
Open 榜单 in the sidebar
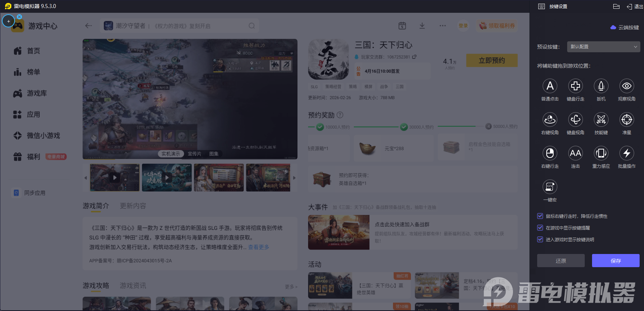point(27,72)
